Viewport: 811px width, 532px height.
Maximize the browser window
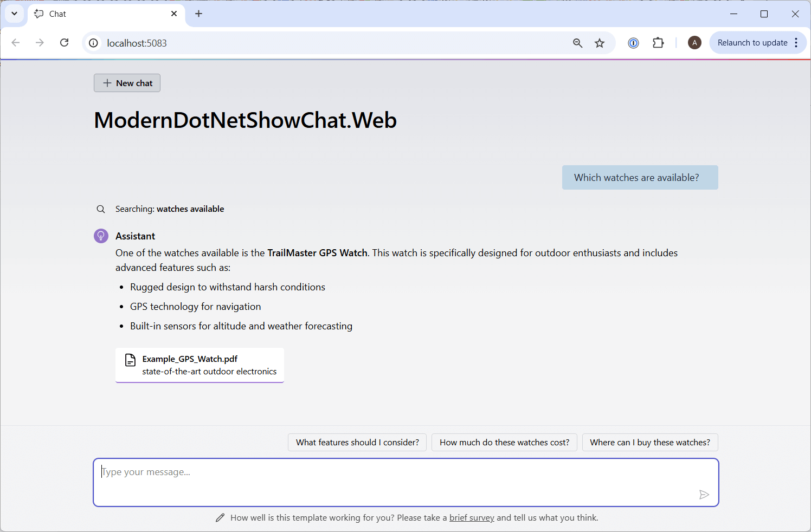764,14
